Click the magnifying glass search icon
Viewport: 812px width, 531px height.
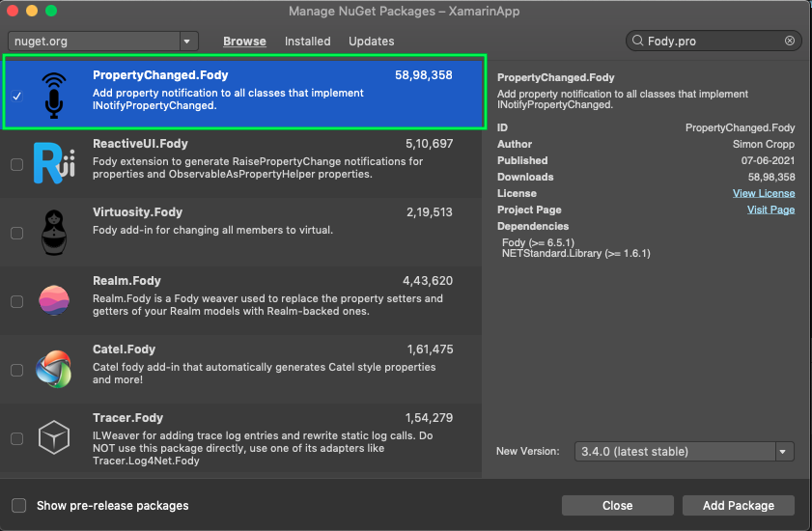pyautogui.click(x=637, y=42)
